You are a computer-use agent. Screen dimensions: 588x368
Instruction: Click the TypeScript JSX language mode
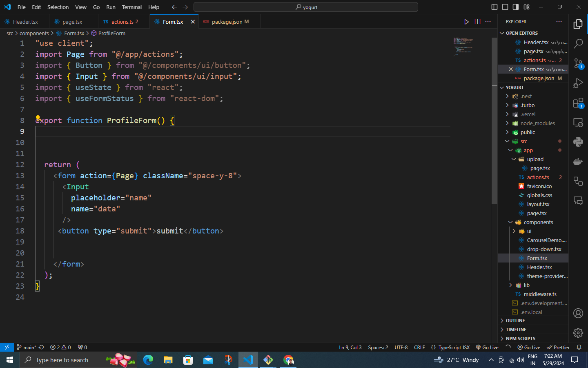point(454,347)
